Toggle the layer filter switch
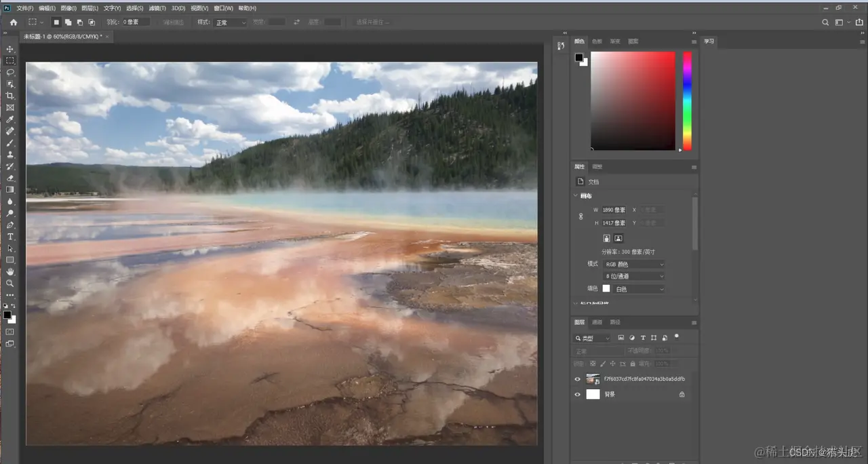The image size is (868, 464). [677, 336]
